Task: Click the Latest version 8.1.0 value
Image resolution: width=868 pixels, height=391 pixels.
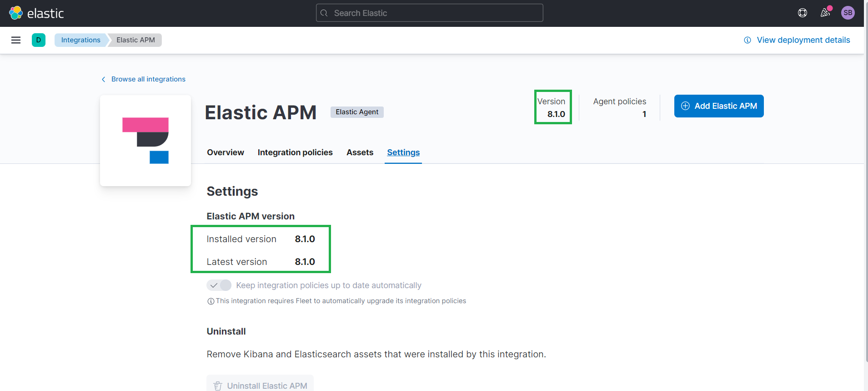Action: [305, 262]
